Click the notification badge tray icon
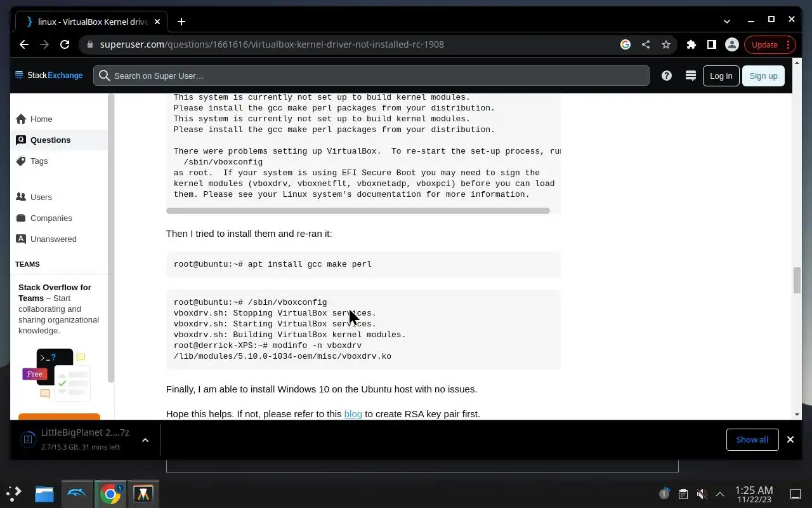812x508 pixels. pos(664,493)
